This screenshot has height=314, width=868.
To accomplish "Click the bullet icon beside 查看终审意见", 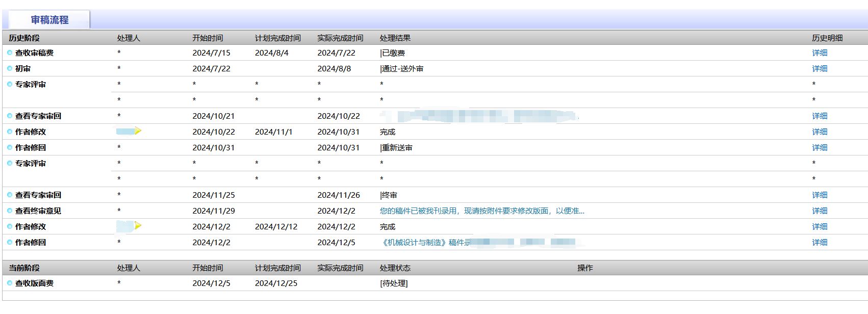I will (10, 211).
